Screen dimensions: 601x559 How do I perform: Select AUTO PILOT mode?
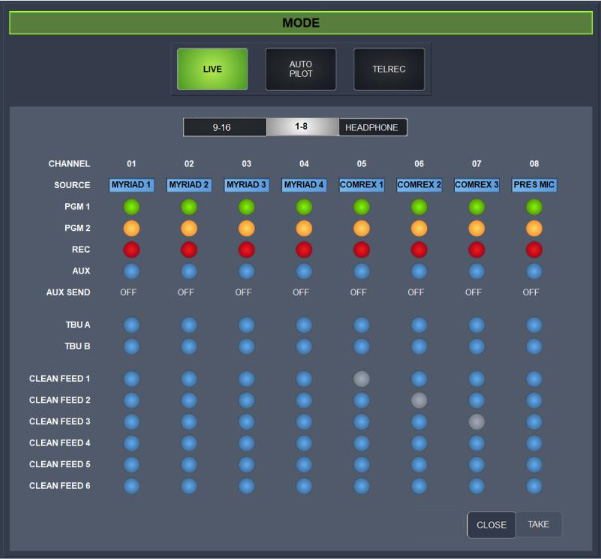[300, 69]
